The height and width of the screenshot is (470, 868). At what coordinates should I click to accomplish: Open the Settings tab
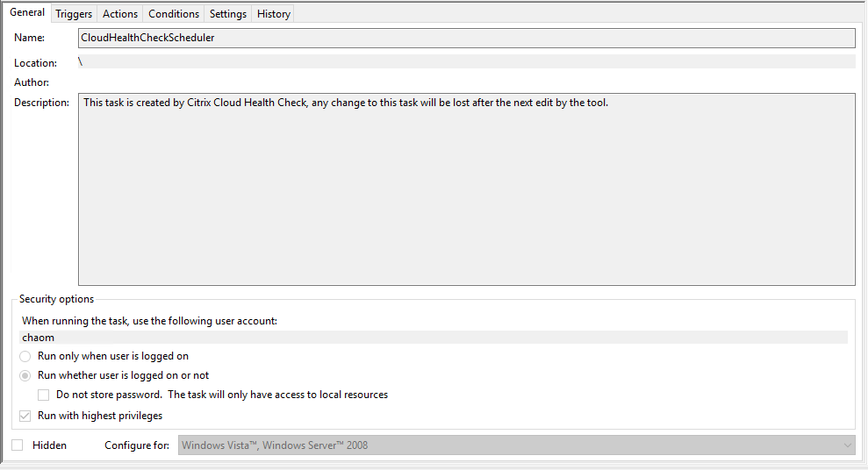pos(228,14)
